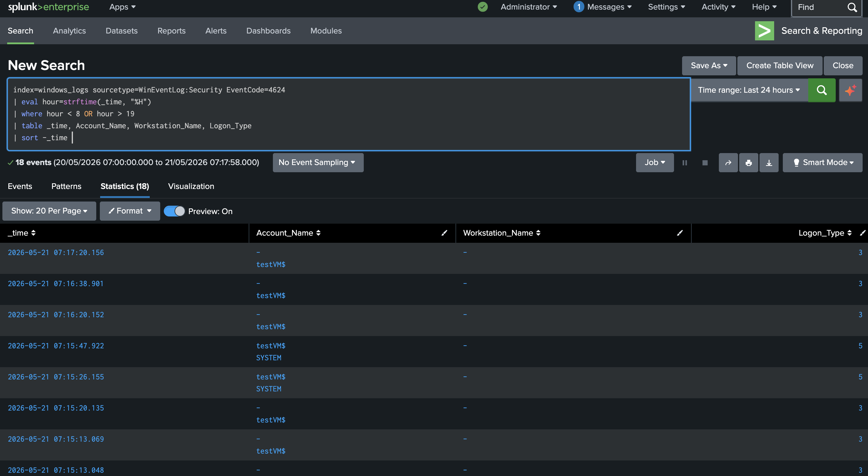
Task: Click timestamp 2026-05-21 07:16:20.152
Action: 56,315
